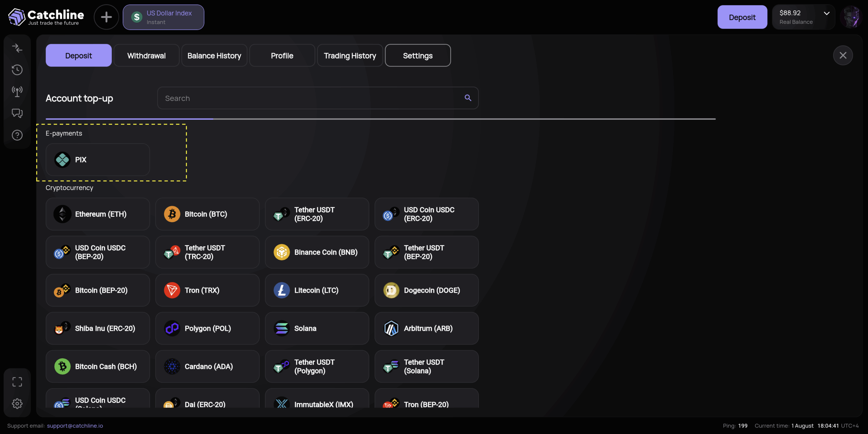Toggle fullscreen mode icon
Viewport: 868px width, 434px height.
coord(17,382)
